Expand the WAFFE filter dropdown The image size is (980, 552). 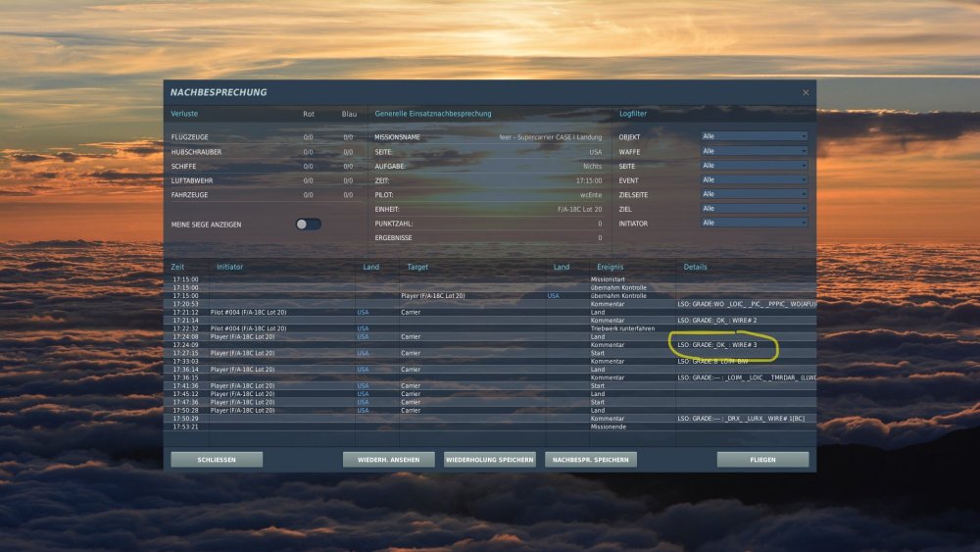pos(754,151)
